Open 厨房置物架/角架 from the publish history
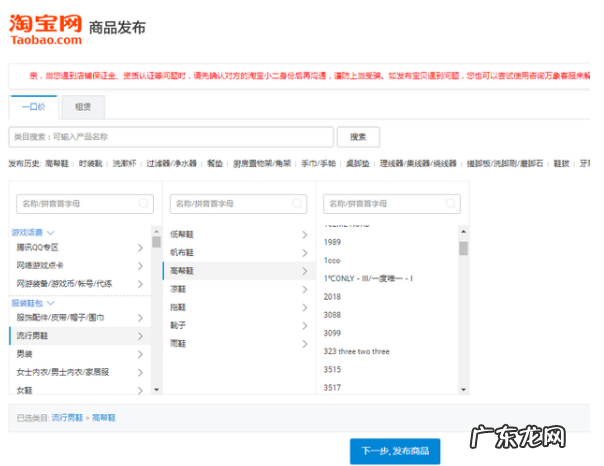The width and height of the screenshot is (604, 466). click(262, 164)
